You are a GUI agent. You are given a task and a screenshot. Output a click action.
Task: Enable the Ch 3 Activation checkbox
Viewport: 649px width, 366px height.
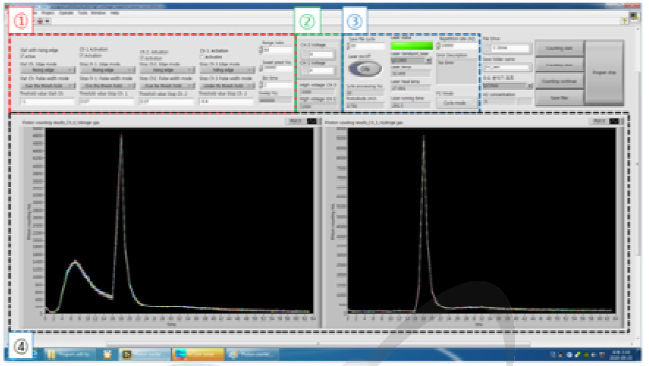point(202,57)
